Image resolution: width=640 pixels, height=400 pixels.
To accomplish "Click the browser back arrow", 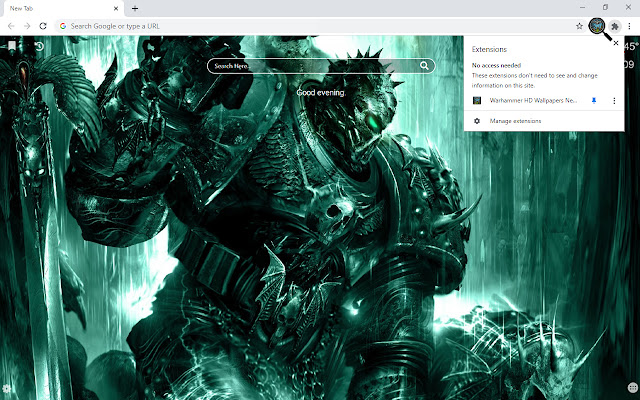I will 11,26.
